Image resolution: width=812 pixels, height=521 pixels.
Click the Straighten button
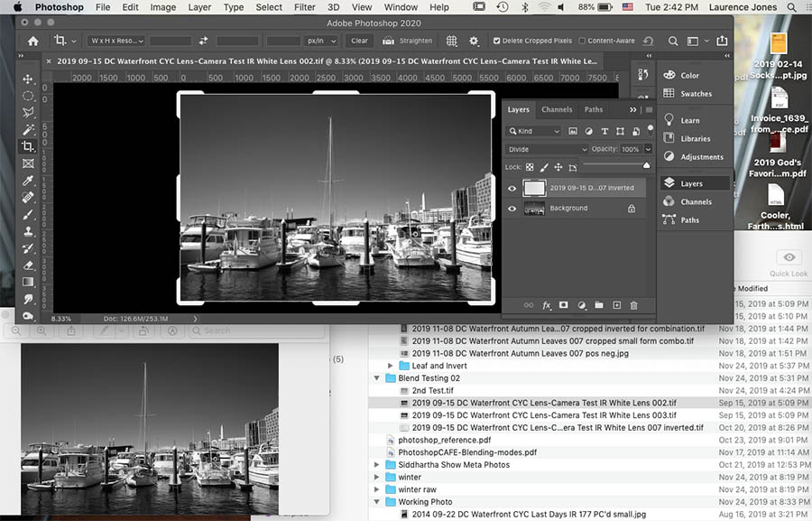point(408,41)
